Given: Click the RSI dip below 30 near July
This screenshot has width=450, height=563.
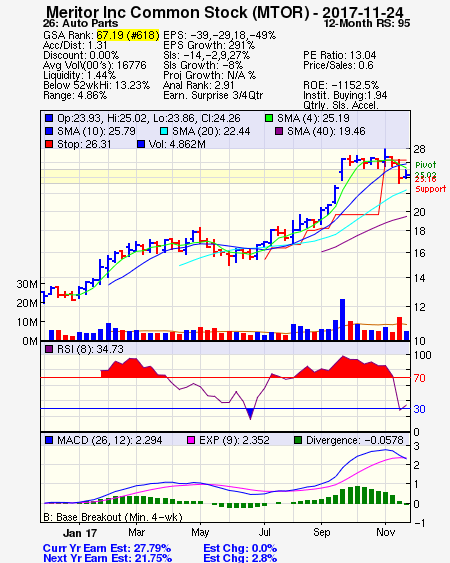Looking at the screenshot, I should (250, 414).
